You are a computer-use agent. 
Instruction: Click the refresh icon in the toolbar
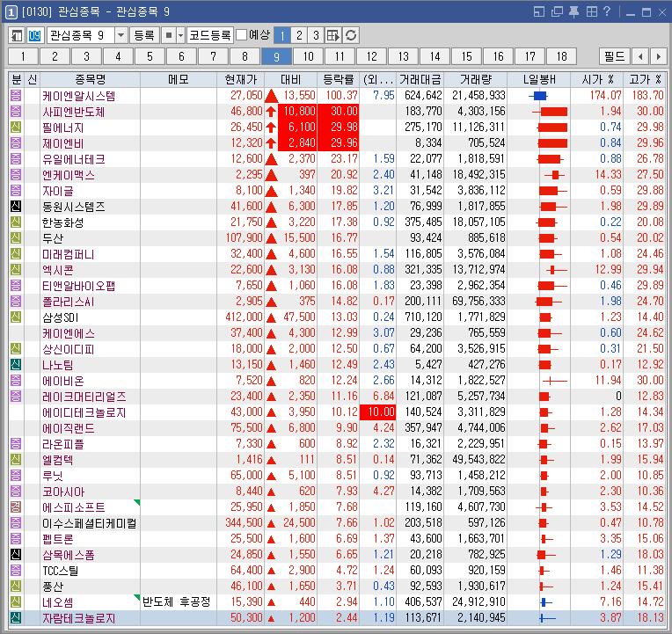pos(351,35)
